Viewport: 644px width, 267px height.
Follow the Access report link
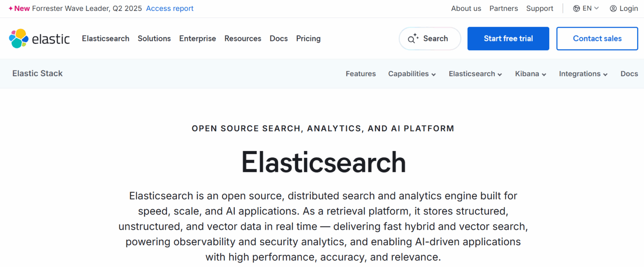(170, 8)
